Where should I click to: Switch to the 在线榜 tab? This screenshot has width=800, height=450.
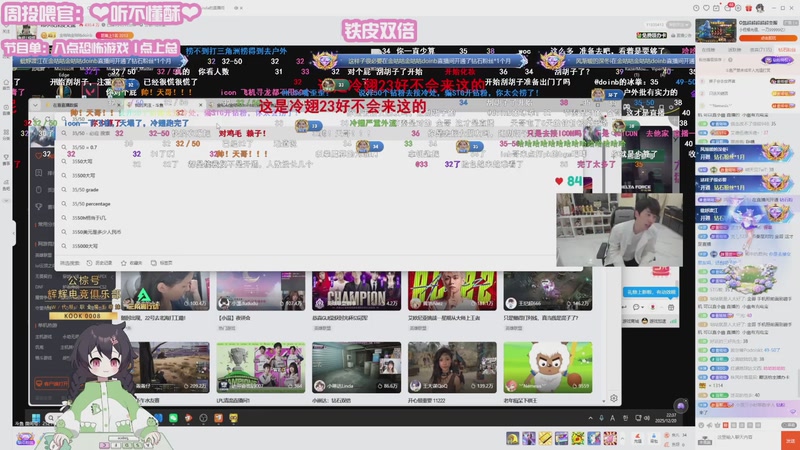[708, 50]
